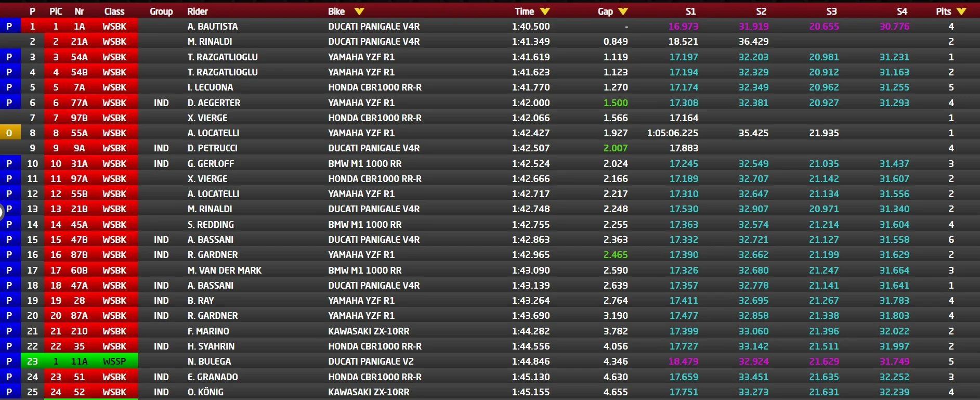Screen dimensions: 980x400
Task: Click the green gap value 2.007
Action: point(616,148)
